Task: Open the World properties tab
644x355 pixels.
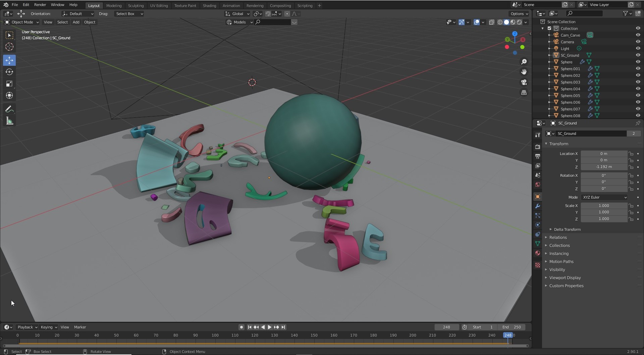Action: pos(538,185)
